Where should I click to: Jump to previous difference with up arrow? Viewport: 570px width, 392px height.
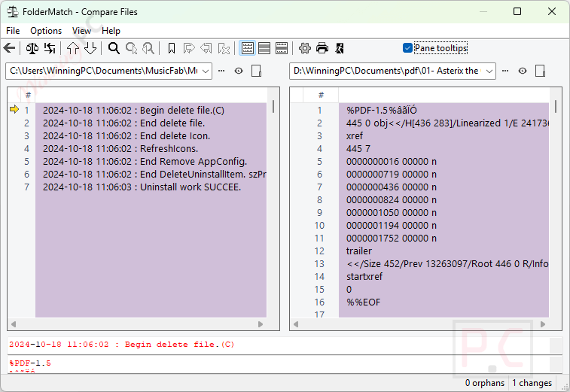pos(73,48)
